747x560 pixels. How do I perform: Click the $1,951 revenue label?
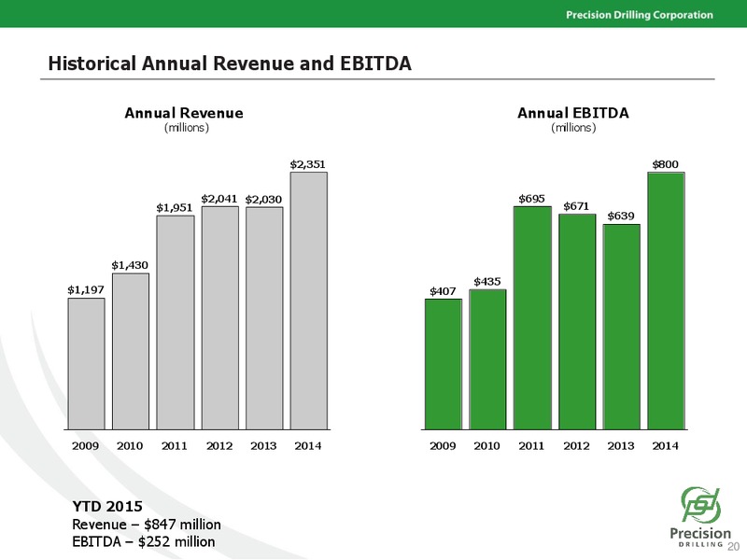tap(175, 207)
